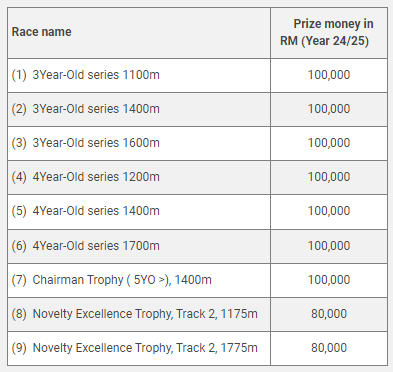The width and height of the screenshot is (393, 372).
Task: Select the 80,000 prize for race (8)
Action: click(x=329, y=314)
